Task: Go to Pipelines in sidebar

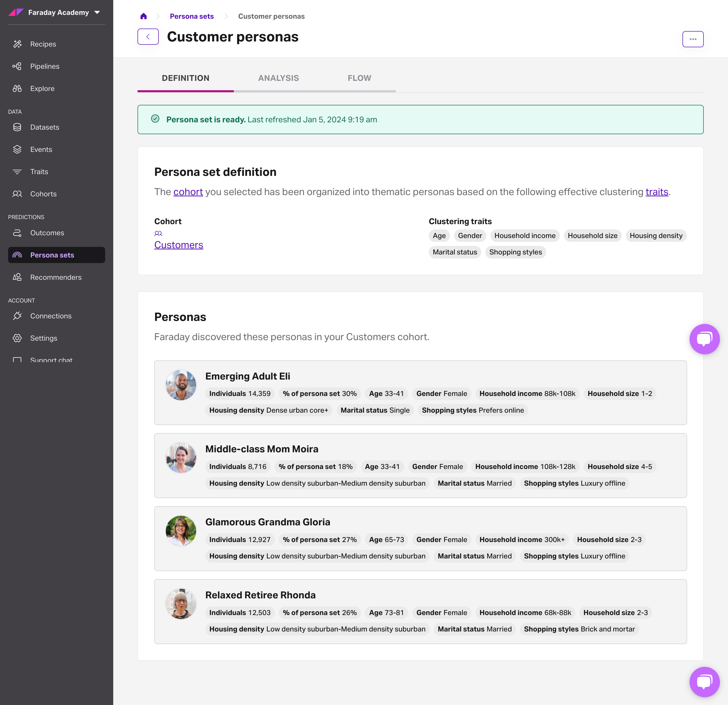Action: pyautogui.click(x=44, y=66)
